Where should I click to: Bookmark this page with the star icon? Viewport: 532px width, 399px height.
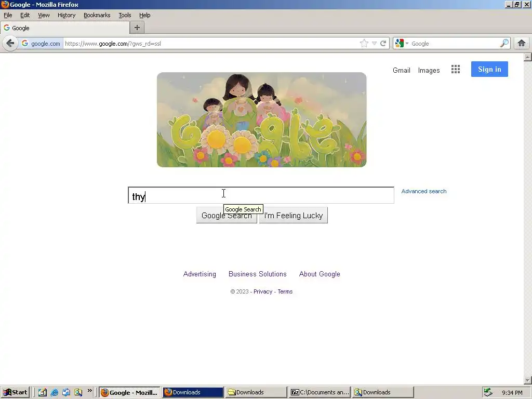tap(364, 44)
